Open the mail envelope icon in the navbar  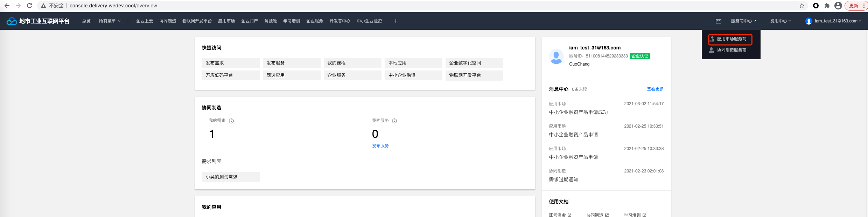pyautogui.click(x=719, y=21)
